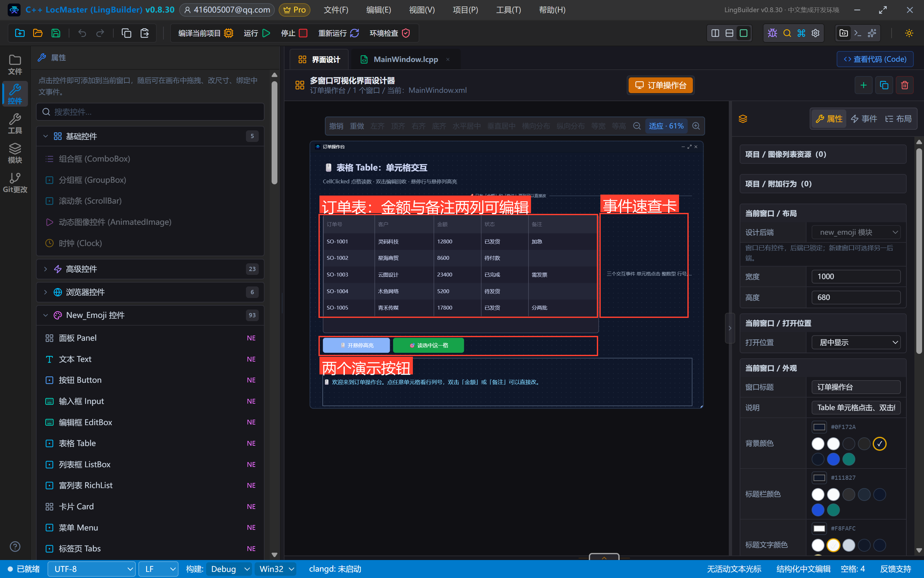The width and height of the screenshot is (924, 578).
Task: Add a new window with plus icon
Action: (x=863, y=85)
